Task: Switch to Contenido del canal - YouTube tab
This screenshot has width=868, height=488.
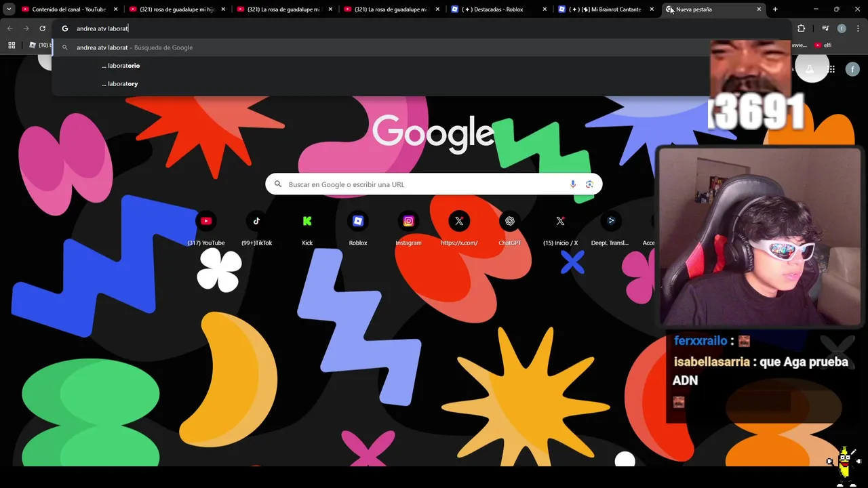Action: 69,9
